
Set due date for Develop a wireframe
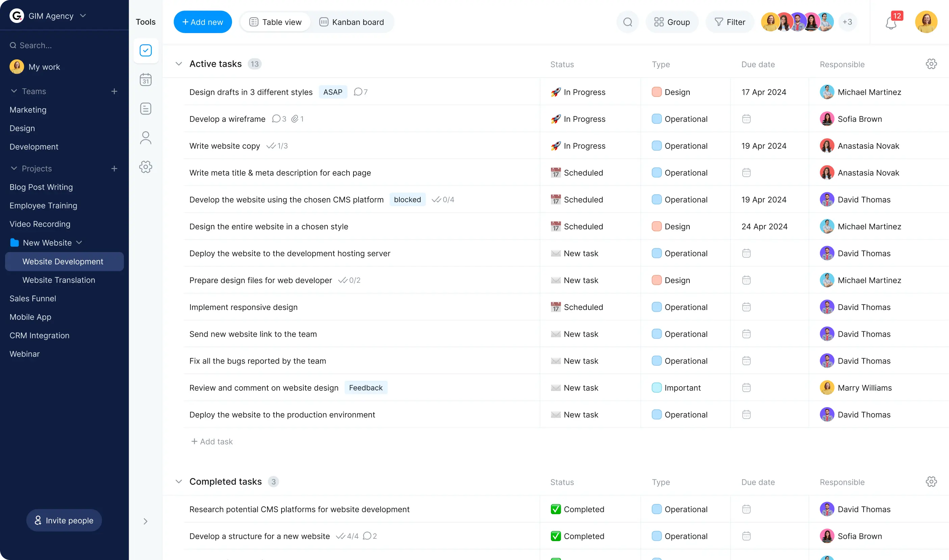[746, 119]
